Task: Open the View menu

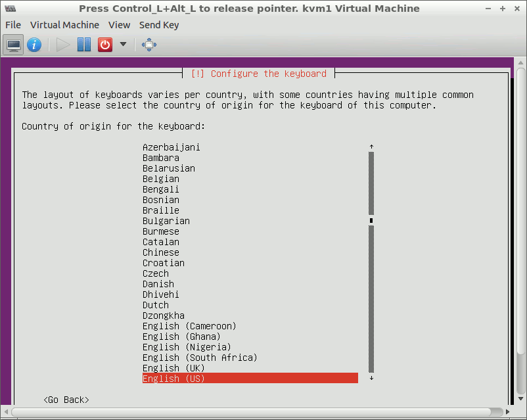Action: [x=119, y=25]
